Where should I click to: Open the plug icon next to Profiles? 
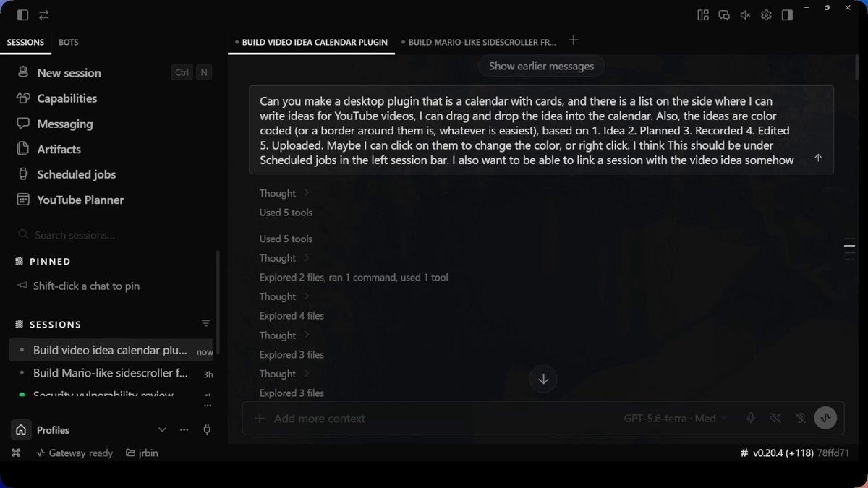point(207,429)
